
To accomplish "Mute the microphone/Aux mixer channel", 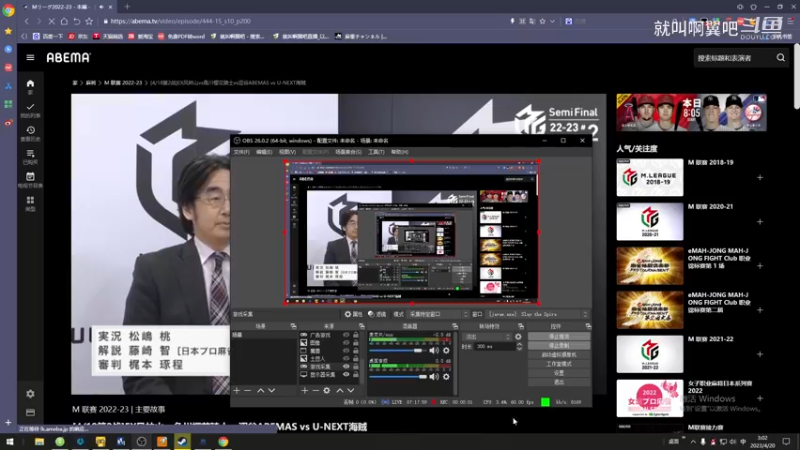I will click(434, 351).
